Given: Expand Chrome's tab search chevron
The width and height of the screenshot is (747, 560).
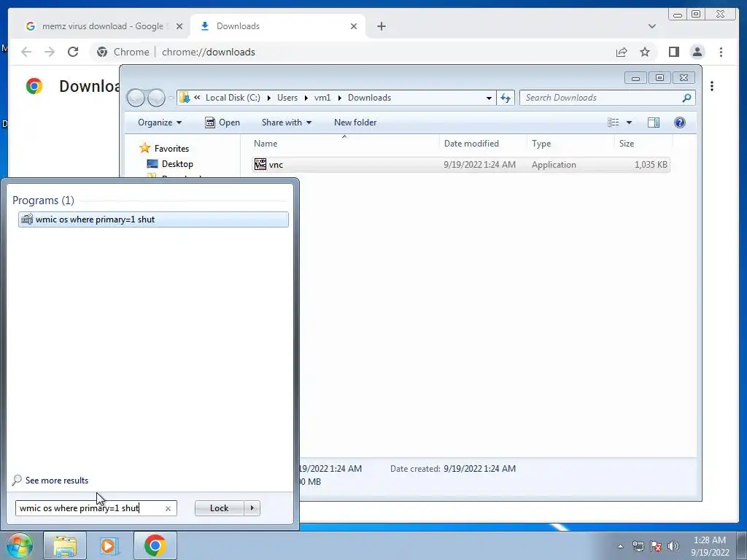Looking at the screenshot, I should click(x=651, y=26).
